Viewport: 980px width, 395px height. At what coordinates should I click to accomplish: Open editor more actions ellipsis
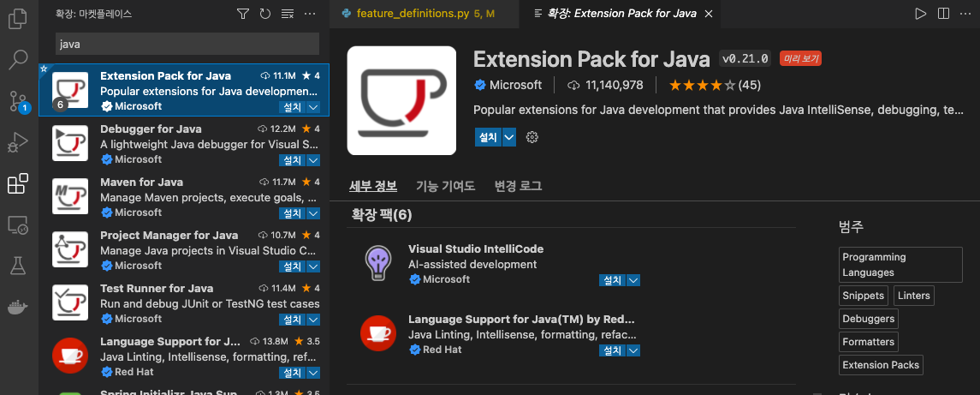click(966, 13)
